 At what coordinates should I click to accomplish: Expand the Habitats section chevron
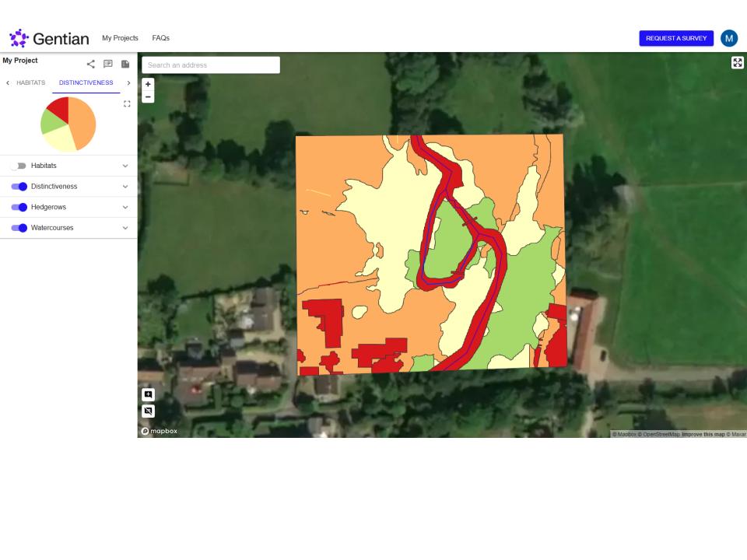[x=125, y=166]
